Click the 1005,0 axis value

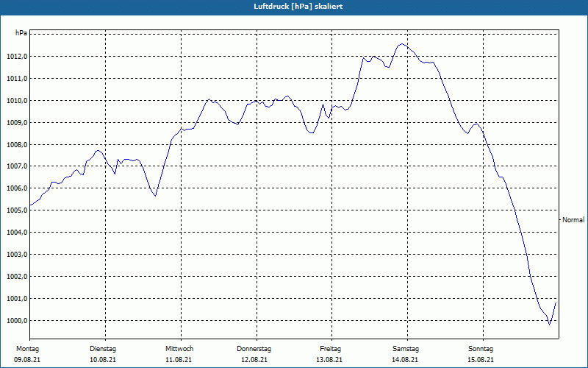tap(17, 210)
